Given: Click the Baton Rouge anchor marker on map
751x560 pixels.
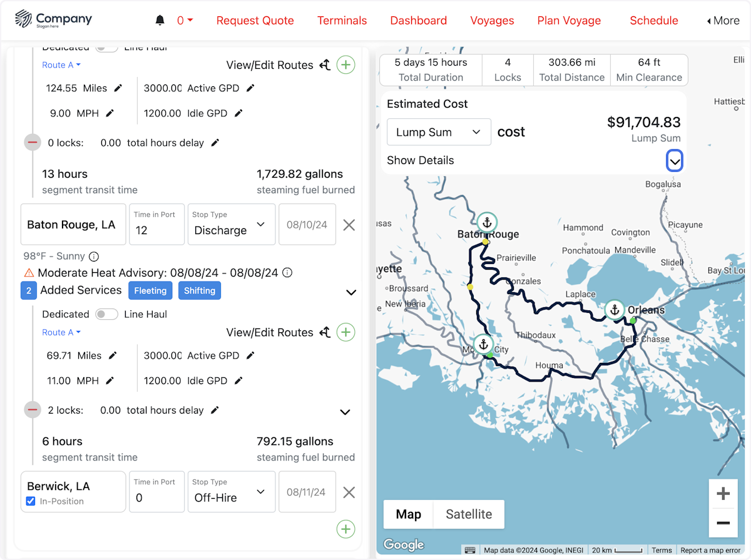Looking at the screenshot, I should [x=486, y=222].
